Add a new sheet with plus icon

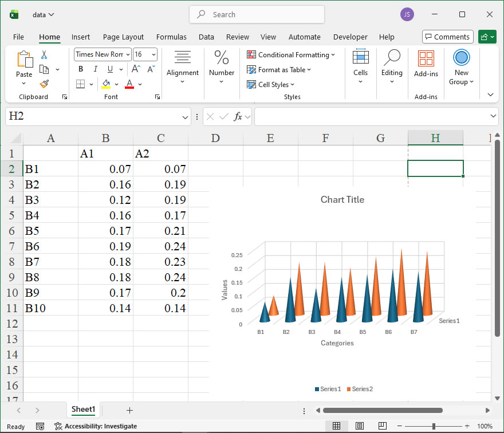tap(129, 410)
